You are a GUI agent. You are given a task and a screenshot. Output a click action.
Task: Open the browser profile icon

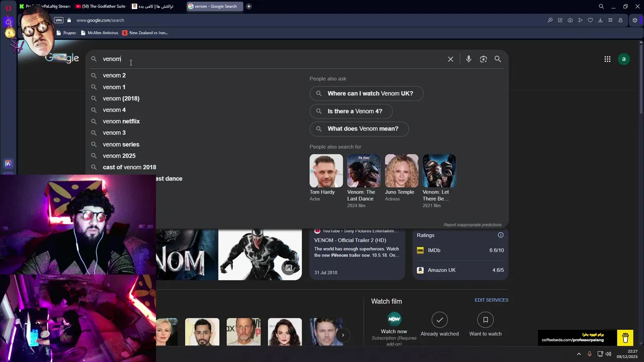(620, 20)
